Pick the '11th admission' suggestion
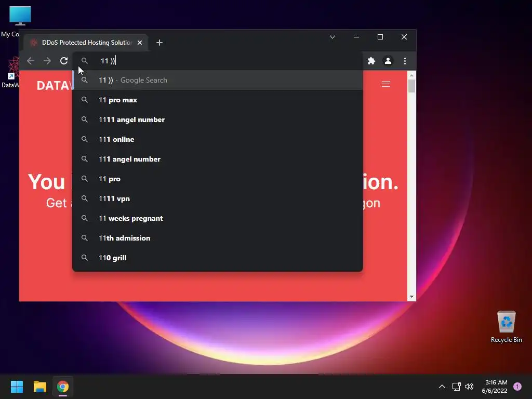 coord(218,238)
